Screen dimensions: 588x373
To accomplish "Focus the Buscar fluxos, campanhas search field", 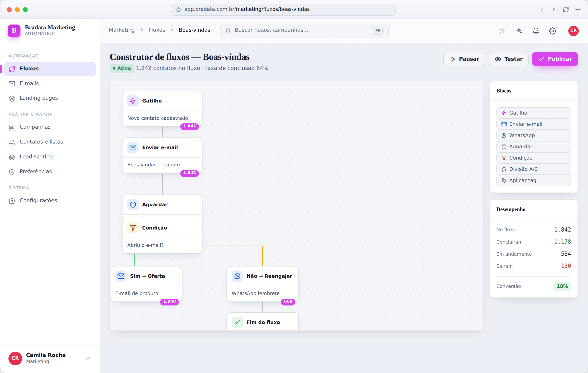I will (304, 31).
